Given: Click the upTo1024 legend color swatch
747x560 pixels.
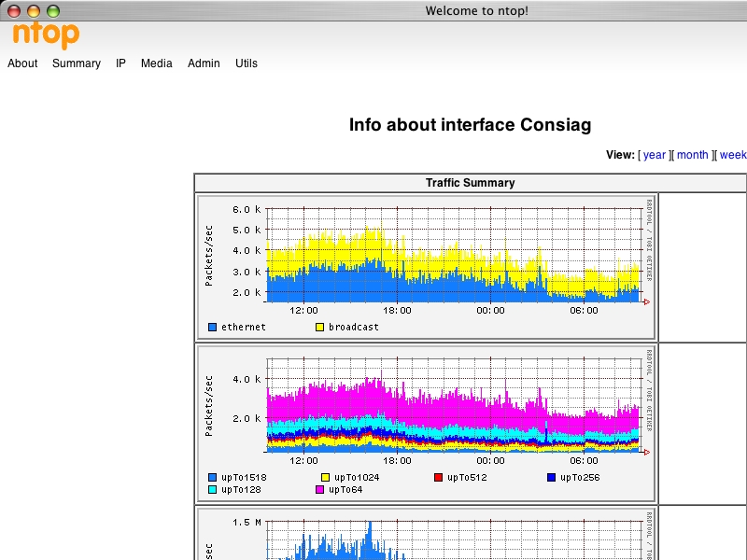Looking at the screenshot, I should coord(325,477).
